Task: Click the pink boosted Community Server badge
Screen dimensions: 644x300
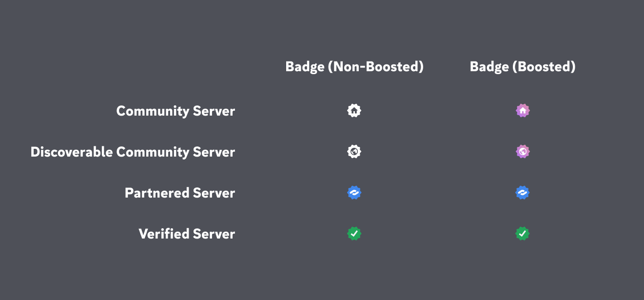Action: pos(523,111)
